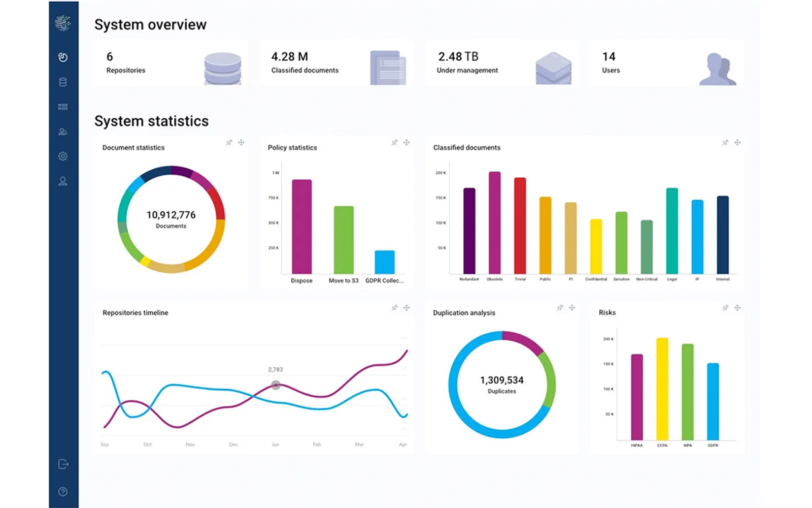
Task: Pin the Classified documents chart card
Action: (726, 143)
